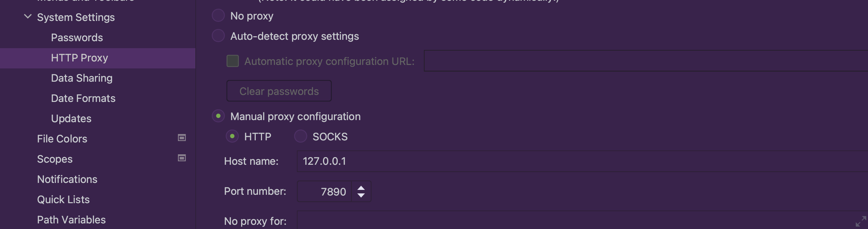Click the Port number field

click(x=324, y=192)
